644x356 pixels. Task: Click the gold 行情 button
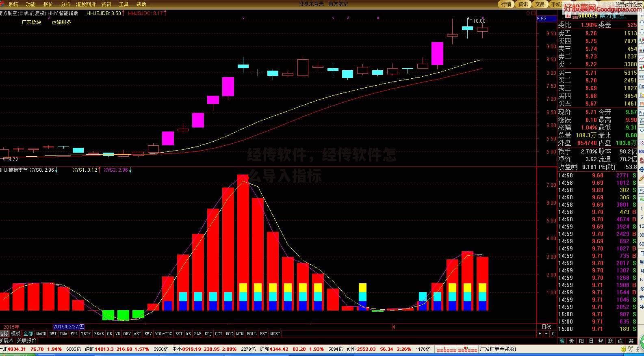506,4
